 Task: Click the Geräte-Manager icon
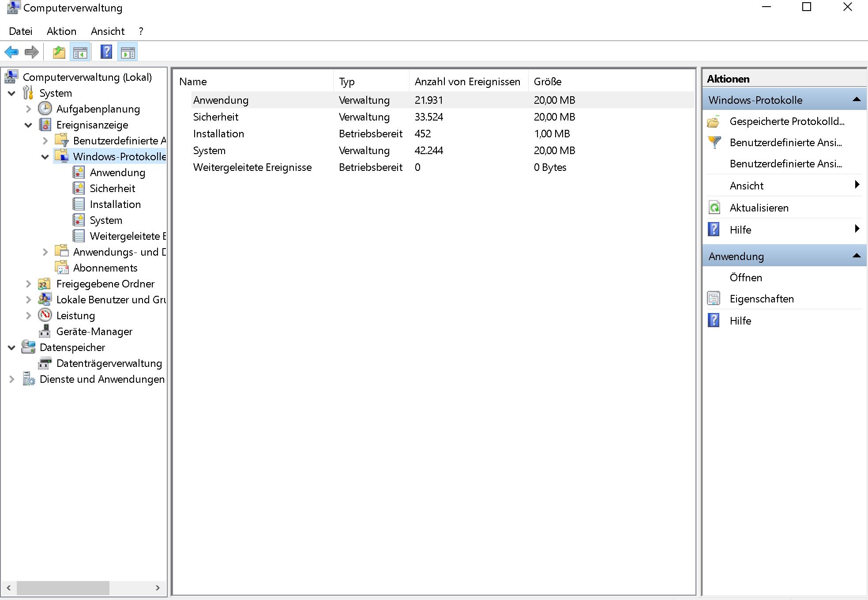pos(45,331)
